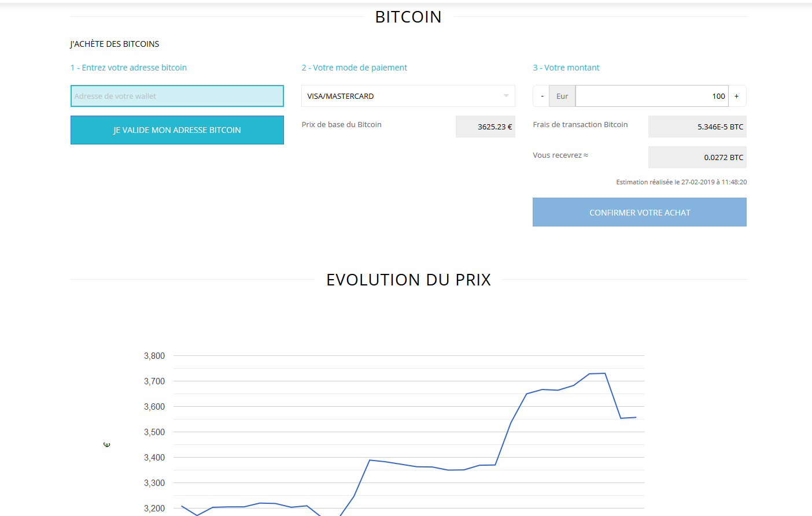Click the estimation timestamp text
This screenshot has height=516, width=812.
pyautogui.click(x=681, y=181)
